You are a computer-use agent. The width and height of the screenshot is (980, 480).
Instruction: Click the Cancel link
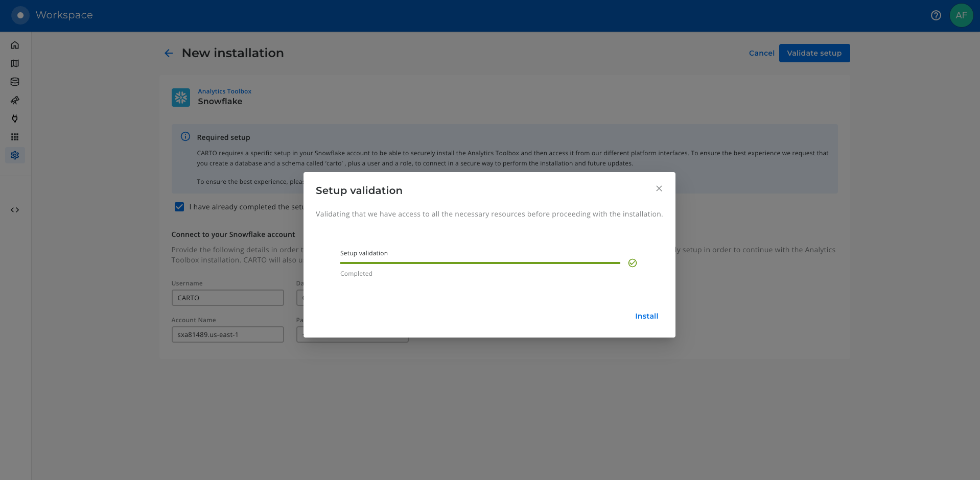(761, 53)
